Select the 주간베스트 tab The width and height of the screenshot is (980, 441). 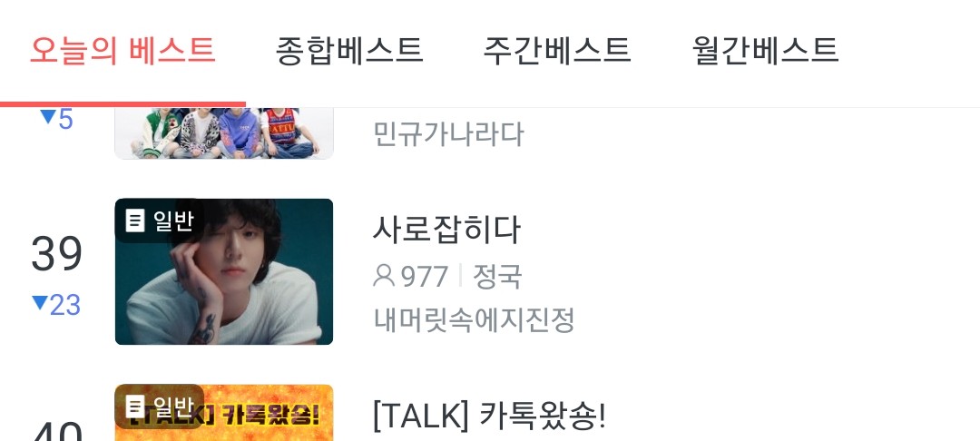click(557, 51)
